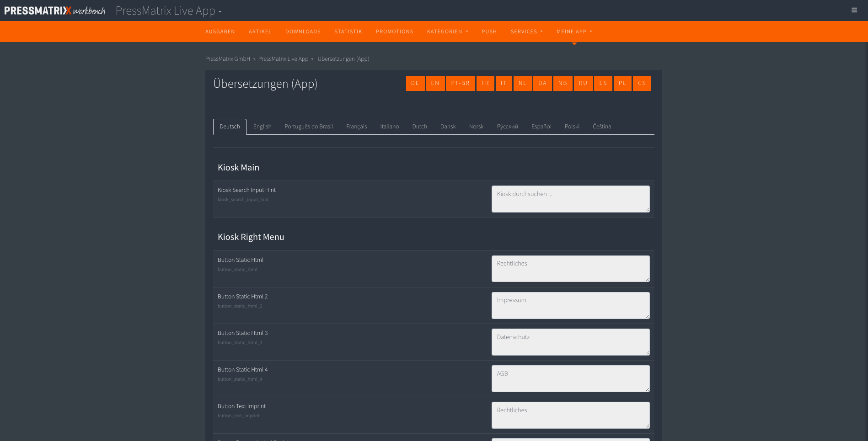Click the CS language button
This screenshot has height=441, width=868.
pos(642,83)
